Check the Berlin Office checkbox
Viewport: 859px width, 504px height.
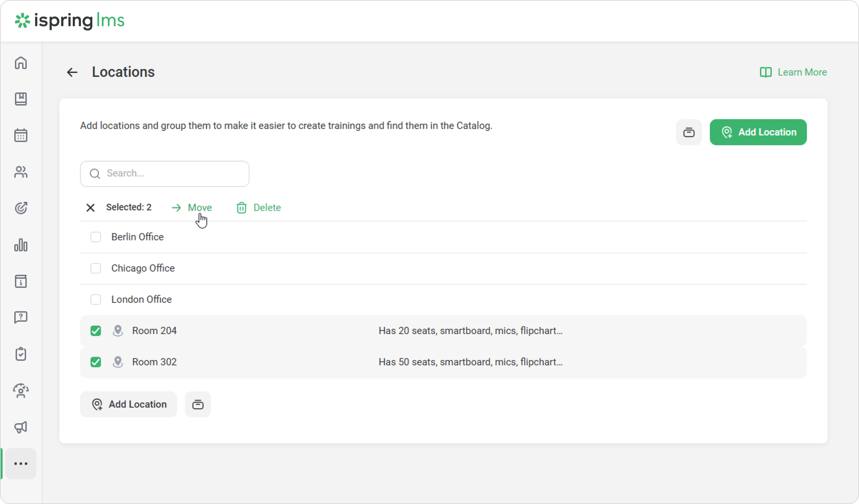(x=96, y=237)
